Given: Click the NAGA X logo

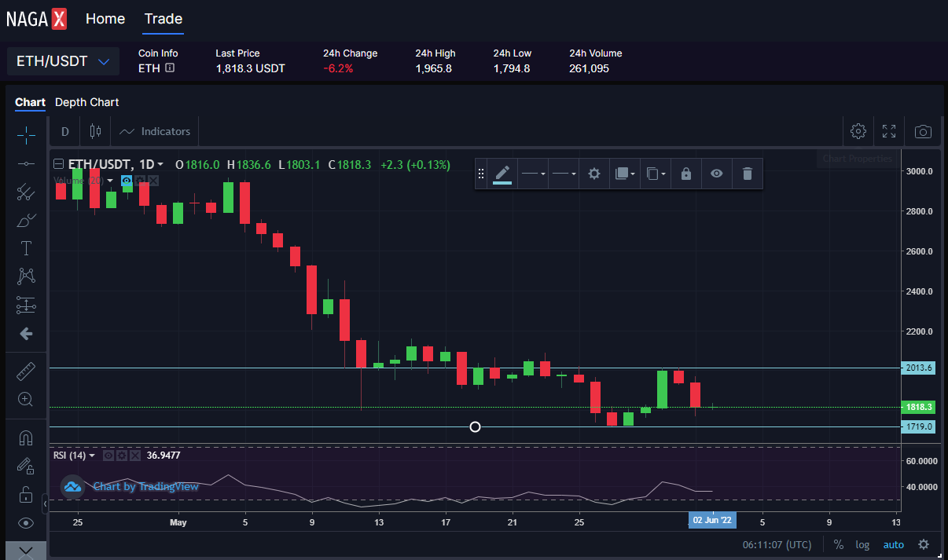Looking at the screenshot, I should (x=36, y=19).
